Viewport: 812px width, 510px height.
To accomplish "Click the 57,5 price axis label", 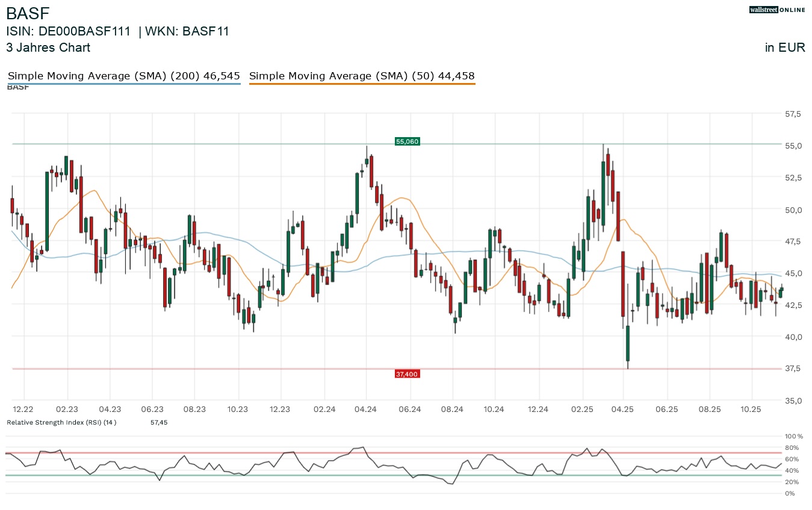I will coord(793,113).
